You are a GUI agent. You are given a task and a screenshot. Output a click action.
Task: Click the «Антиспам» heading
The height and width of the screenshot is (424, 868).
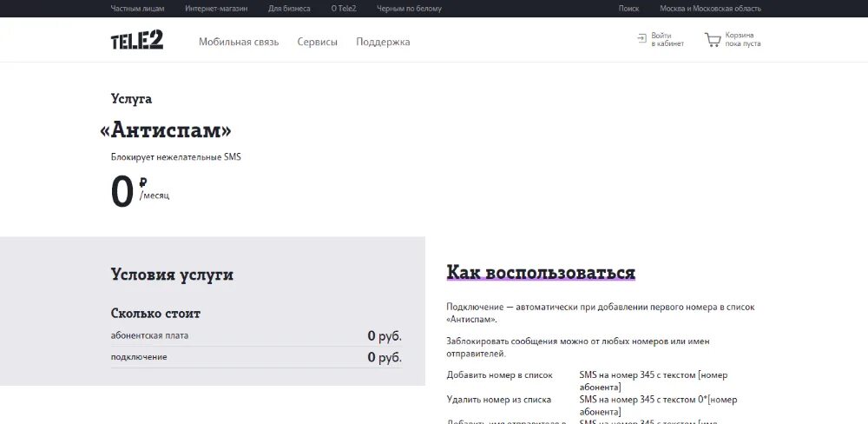[166, 130]
